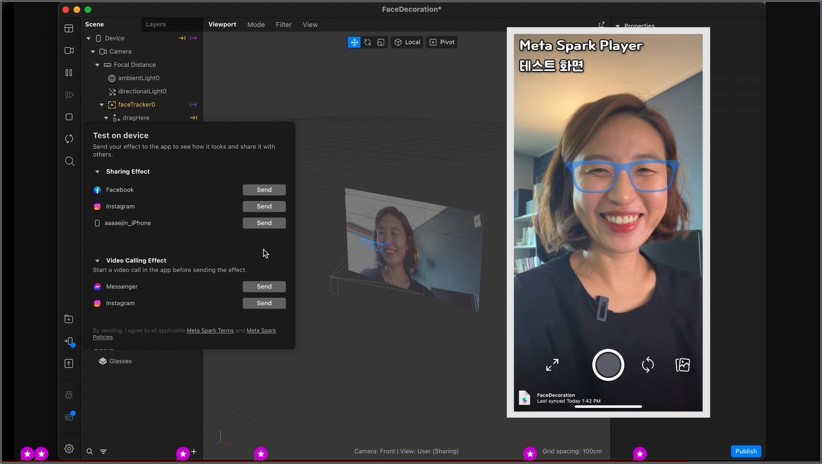Collapse the faceTracker0 node
The image size is (822, 464).
(102, 104)
